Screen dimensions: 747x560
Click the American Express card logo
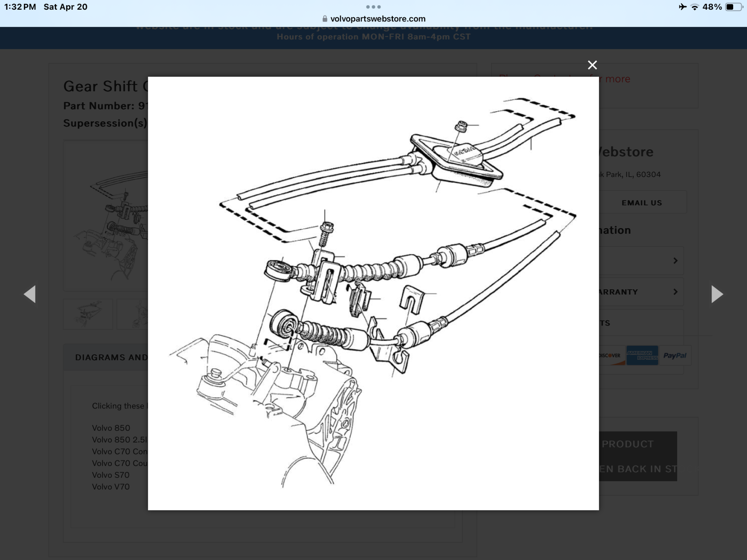coord(642,355)
